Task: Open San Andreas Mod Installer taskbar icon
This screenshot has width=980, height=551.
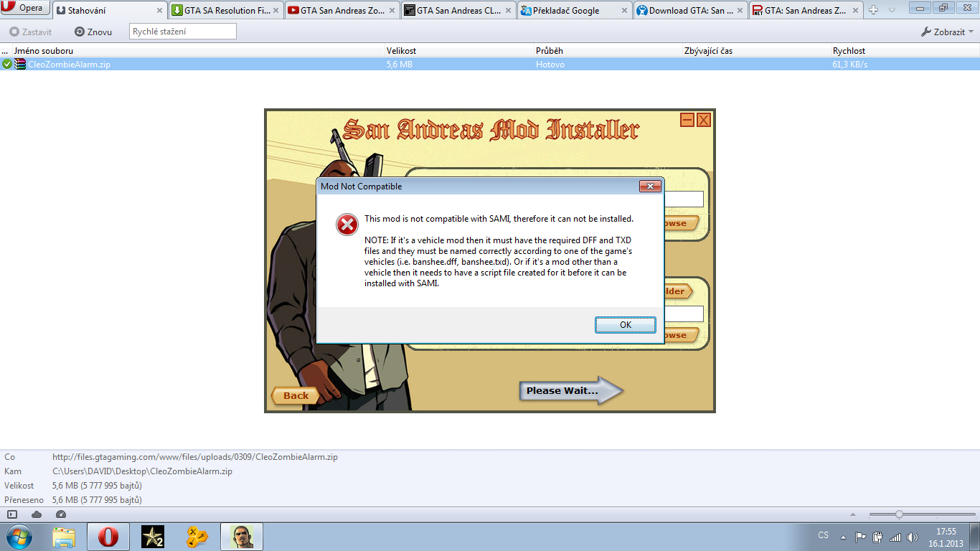Action: pos(242,537)
